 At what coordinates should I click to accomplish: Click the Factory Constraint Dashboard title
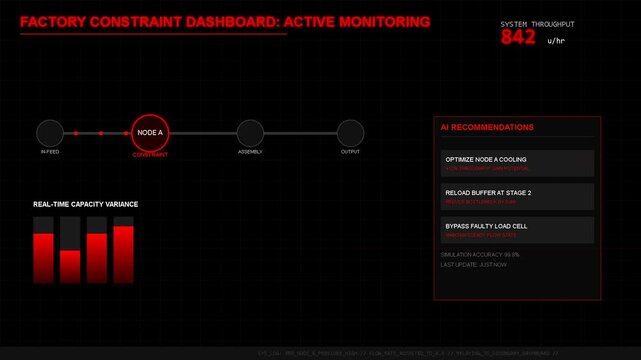225,22
